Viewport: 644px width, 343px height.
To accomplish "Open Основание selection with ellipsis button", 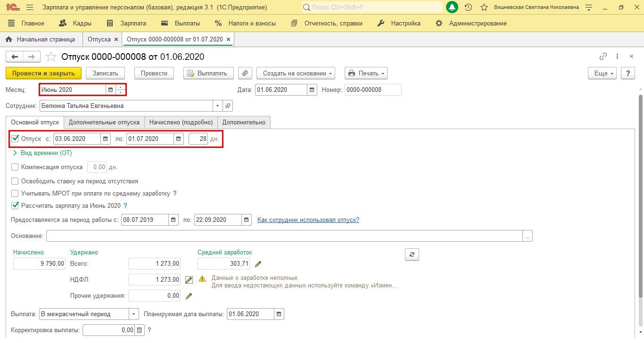I will tap(528, 236).
